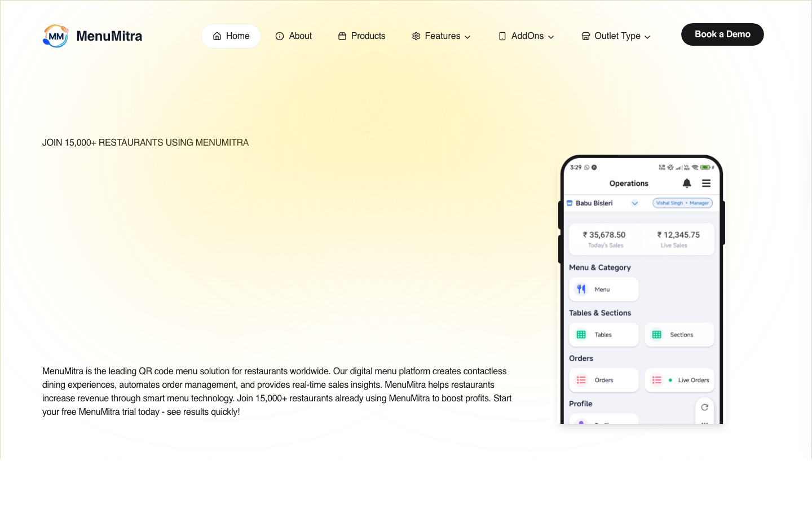Expand the AddOns dropdown menu

(526, 36)
